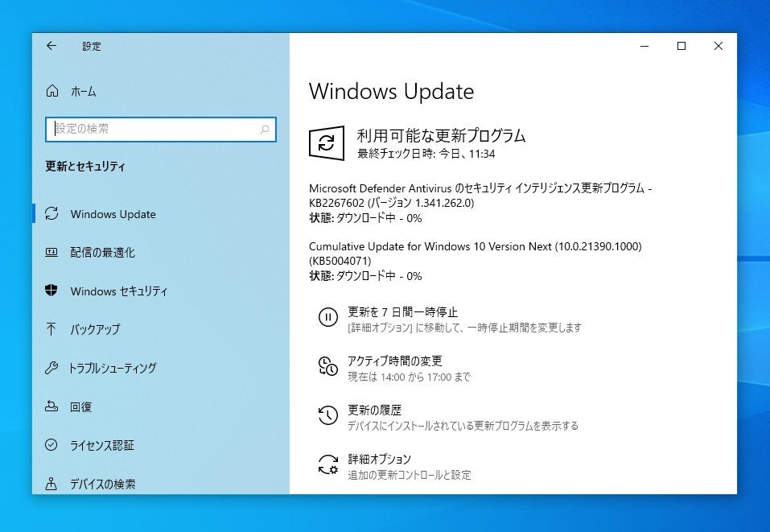Click the 現在は 14:00 から 17:00 まで text
The height and width of the screenshot is (532, 770).
tap(409, 377)
